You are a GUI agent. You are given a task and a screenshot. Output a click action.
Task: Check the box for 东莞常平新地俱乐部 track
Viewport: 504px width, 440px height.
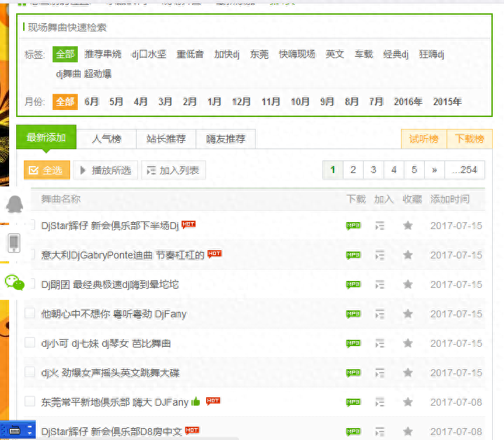coord(30,401)
